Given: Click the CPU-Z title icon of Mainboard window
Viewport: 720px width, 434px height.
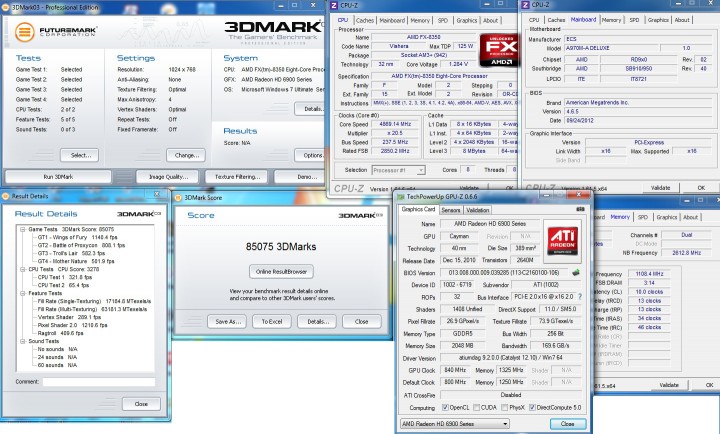Looking at the screenshot, I should click(526, 5).
